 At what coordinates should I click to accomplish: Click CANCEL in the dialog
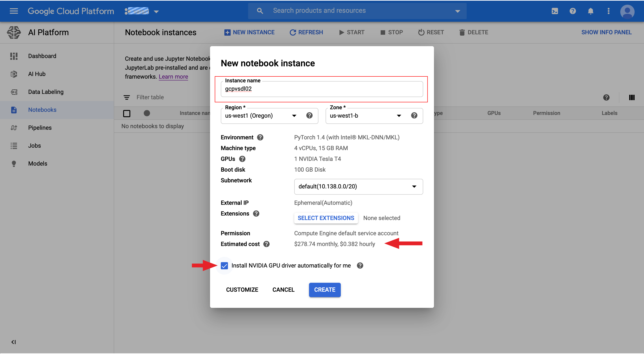(283, 290)
